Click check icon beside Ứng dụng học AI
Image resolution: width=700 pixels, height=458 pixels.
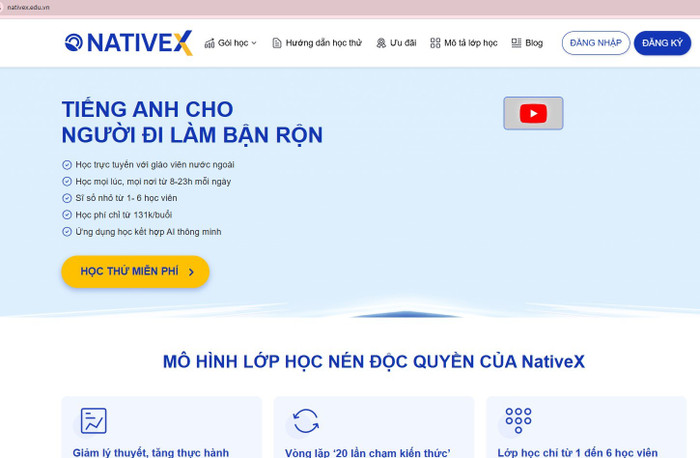click(x=67, y=232)
